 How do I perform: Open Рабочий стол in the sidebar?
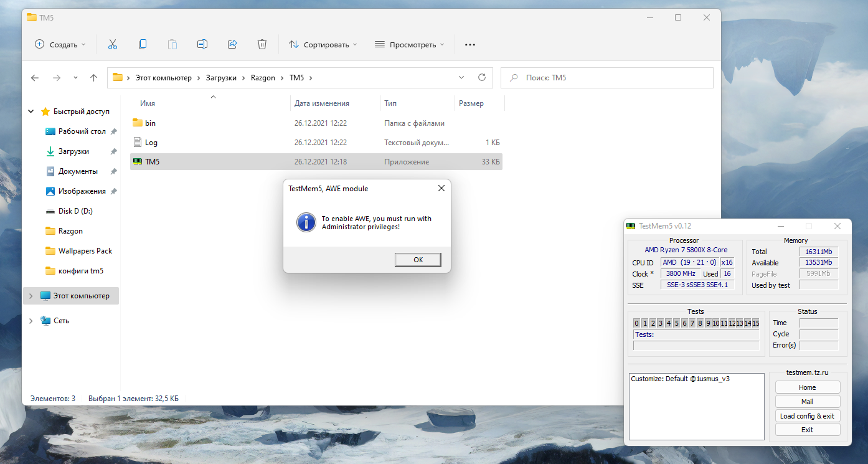82,132
